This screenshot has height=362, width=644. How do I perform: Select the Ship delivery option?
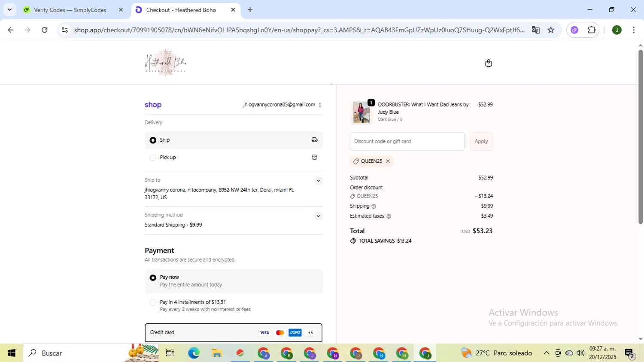(x=234, y=140)
